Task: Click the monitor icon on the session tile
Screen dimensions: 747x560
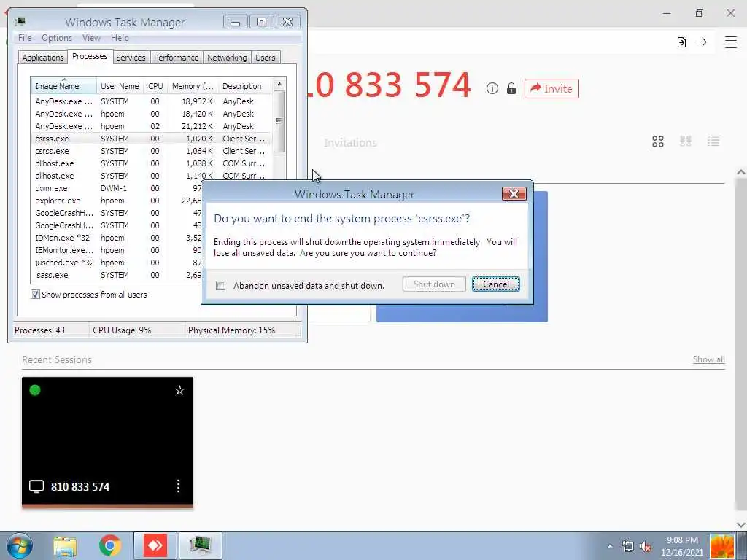Action: (36, 486)
